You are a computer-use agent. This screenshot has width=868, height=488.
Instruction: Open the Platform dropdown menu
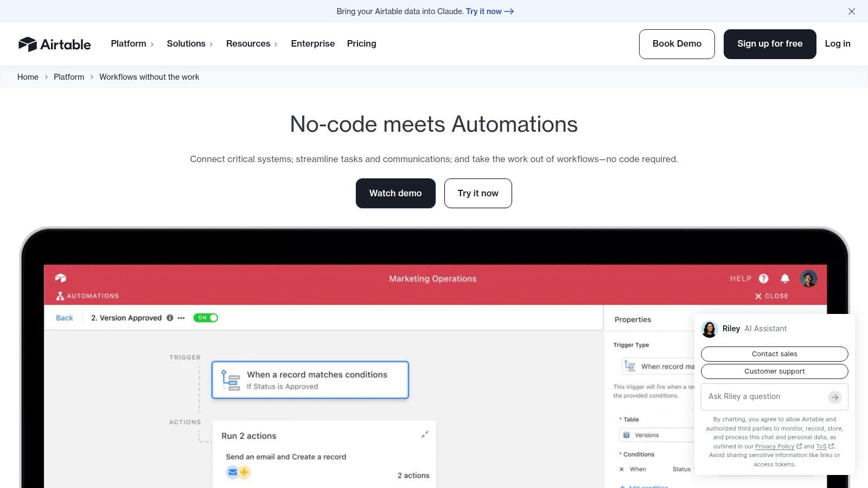(132, 43)
